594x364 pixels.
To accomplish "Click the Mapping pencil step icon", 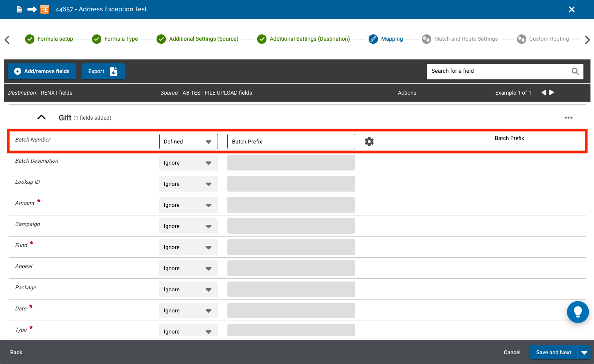I will 373,39.
